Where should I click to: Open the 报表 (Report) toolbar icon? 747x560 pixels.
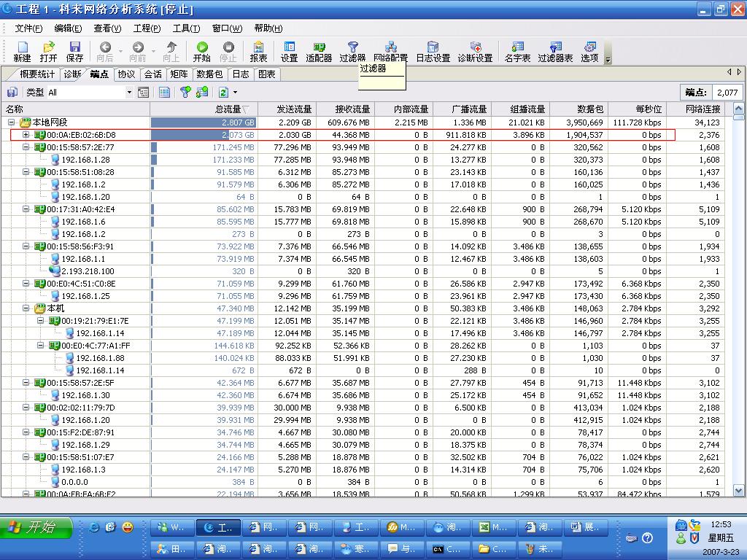(258, 51)
